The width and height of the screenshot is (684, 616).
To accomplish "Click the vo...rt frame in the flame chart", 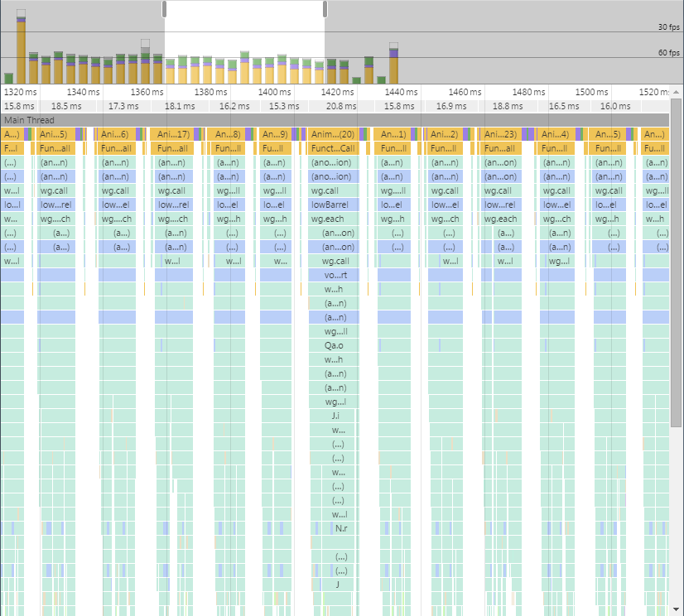I will [x=335, y=275].
